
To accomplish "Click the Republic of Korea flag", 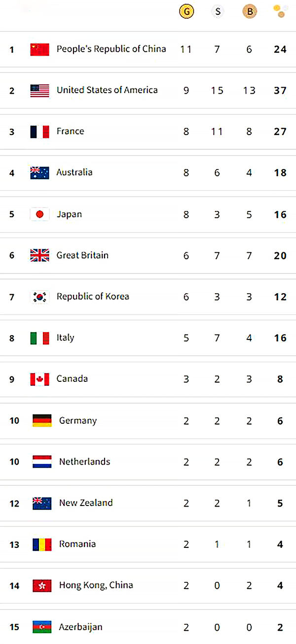I will click(39, 297).
